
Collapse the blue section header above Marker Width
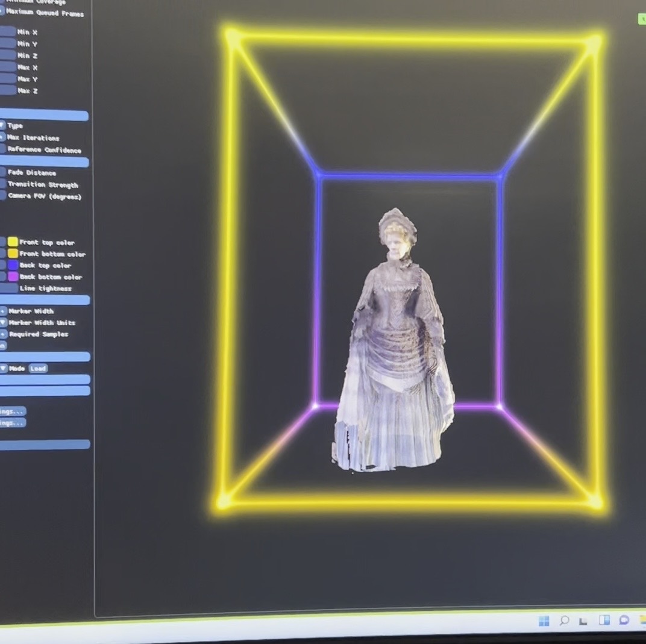[45, 300]
